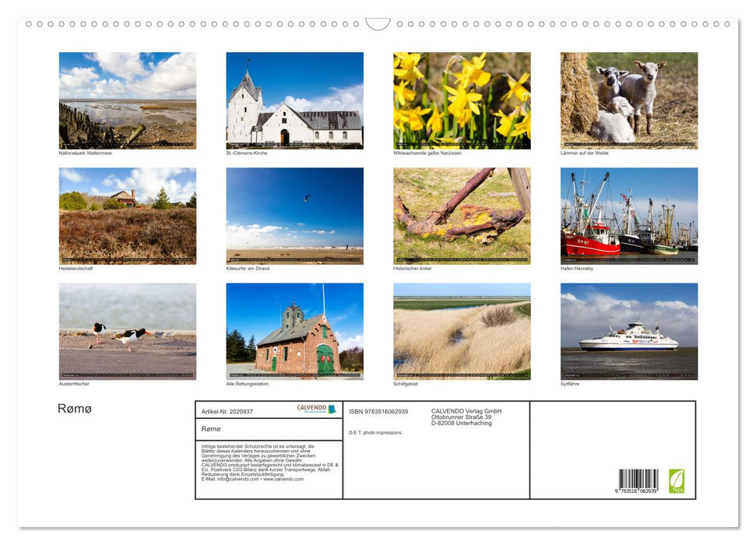View the Hafen Havneby thumbnail

tap(628, 216)
